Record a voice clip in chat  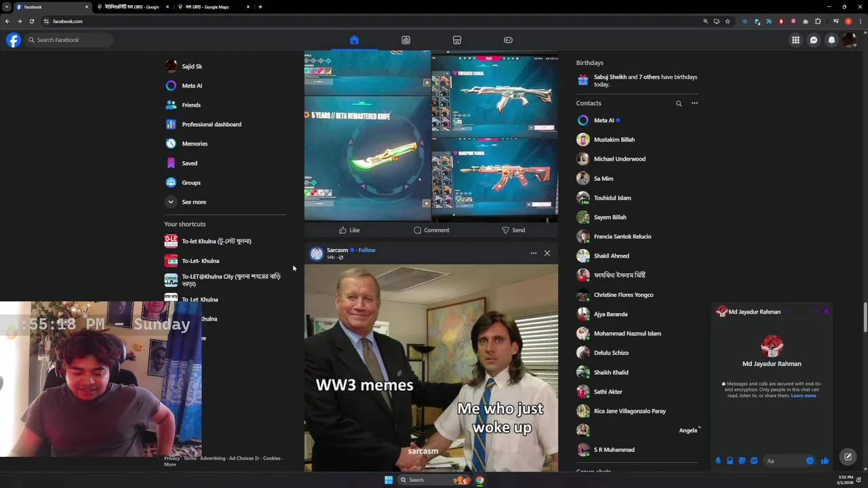tap(718, 461)
